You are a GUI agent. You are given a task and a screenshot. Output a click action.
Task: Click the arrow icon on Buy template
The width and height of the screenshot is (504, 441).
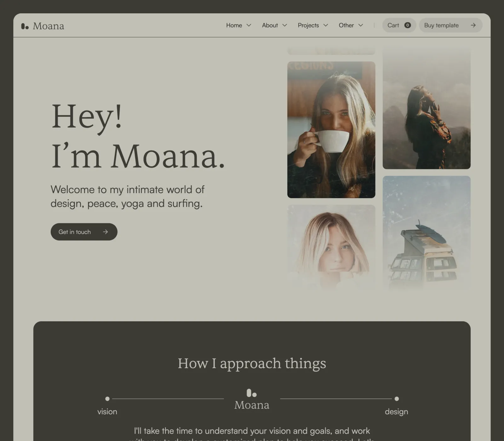(x=473, y=25)
